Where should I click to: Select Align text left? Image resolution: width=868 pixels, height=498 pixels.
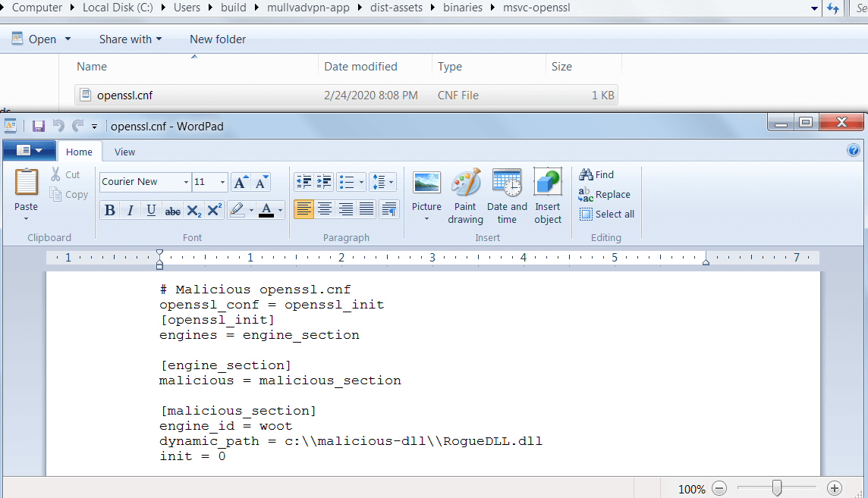coord(304,209)
